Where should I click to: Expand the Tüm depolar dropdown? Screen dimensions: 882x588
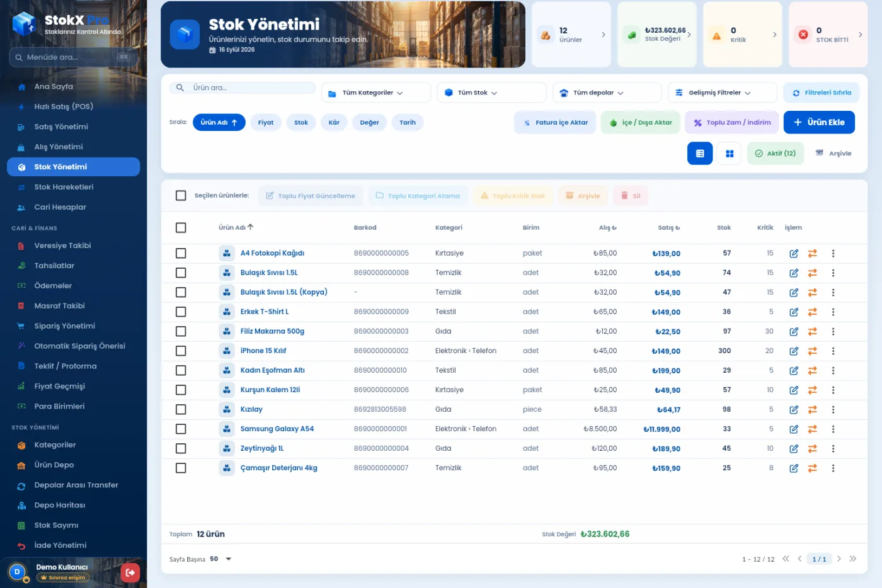coord(607,93)
